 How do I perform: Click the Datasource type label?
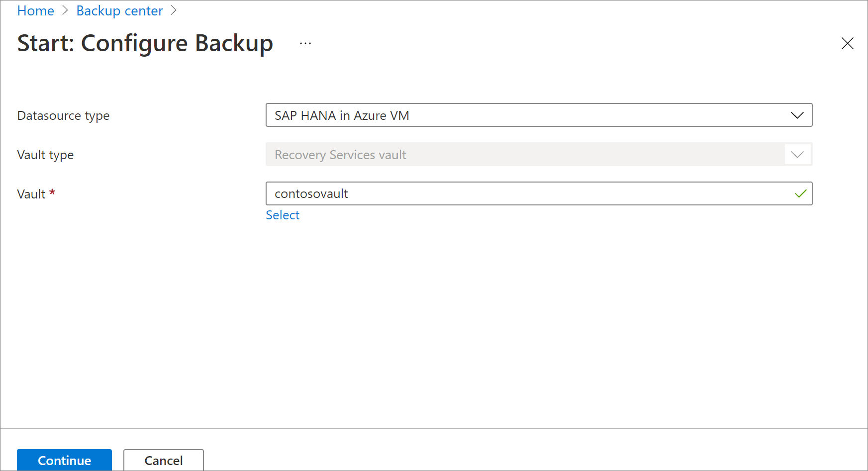63,115
